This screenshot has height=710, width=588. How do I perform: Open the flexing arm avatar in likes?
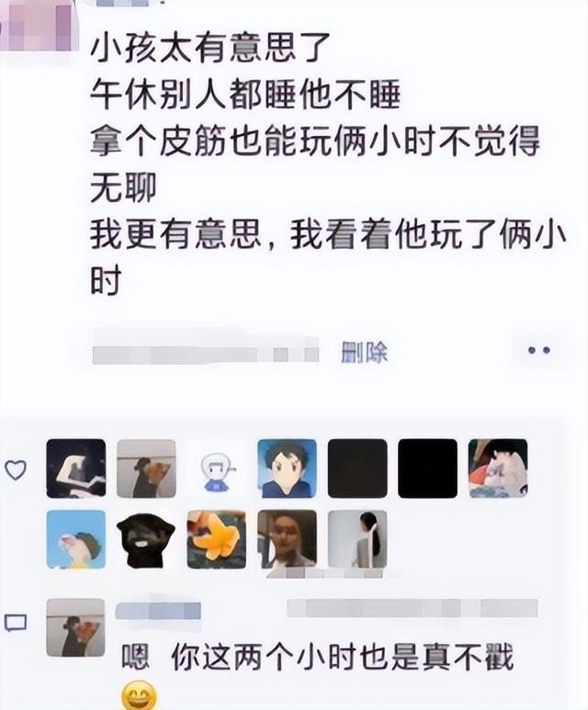pos(76,468)
